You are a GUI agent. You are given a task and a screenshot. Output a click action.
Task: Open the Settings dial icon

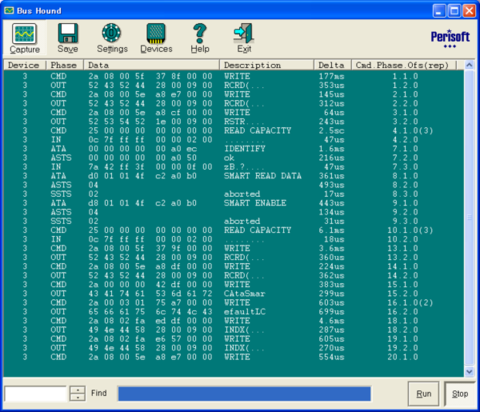pyautogui.click(x=112, y=33)
